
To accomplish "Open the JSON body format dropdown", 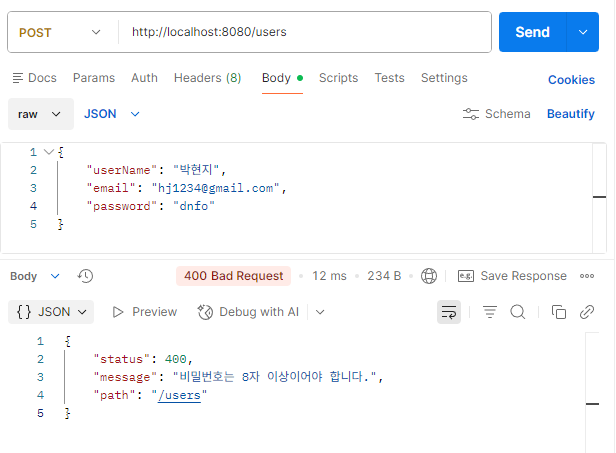I will point(112,114).
